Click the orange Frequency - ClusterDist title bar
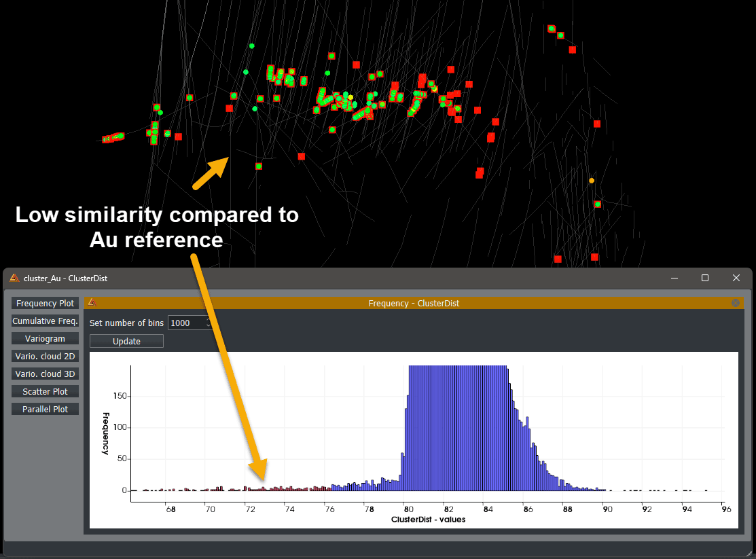This screenshot has height=559, width=756. (414, 303)
